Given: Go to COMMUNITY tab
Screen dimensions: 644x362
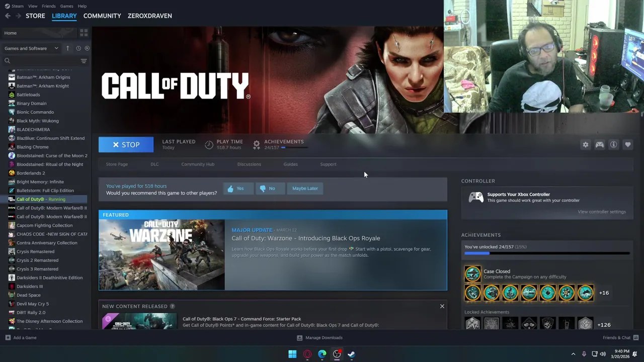Looking at the screenshot, I should click(102, 16).
